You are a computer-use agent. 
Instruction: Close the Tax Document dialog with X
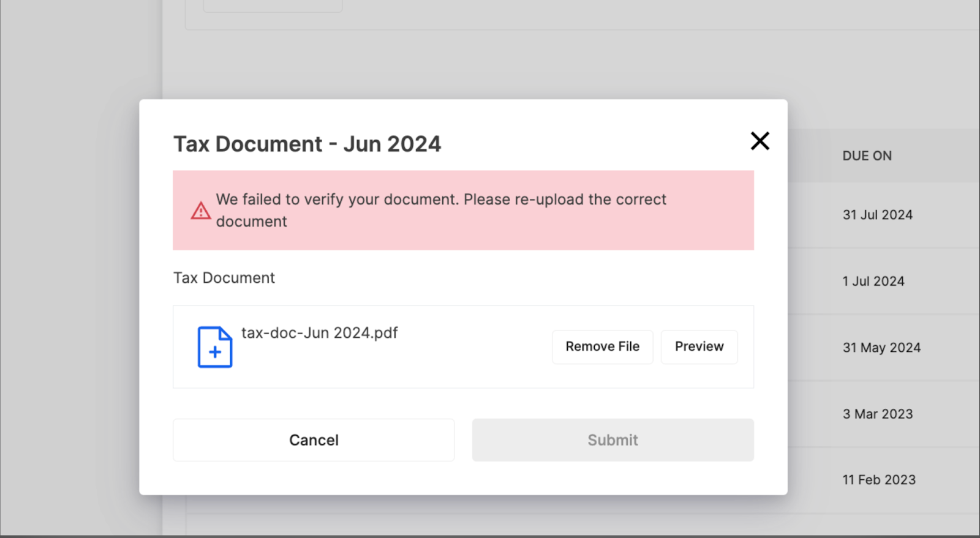point(759,141)
